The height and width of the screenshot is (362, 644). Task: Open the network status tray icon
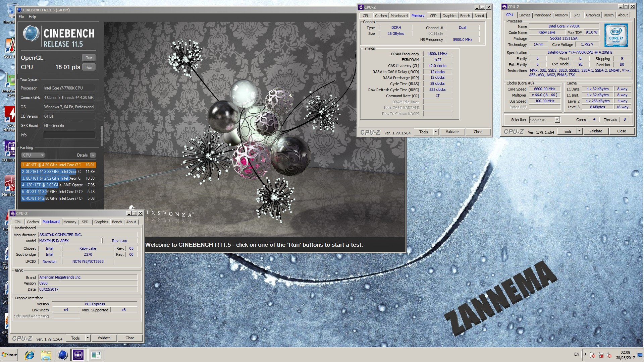(x=601, y=355)
